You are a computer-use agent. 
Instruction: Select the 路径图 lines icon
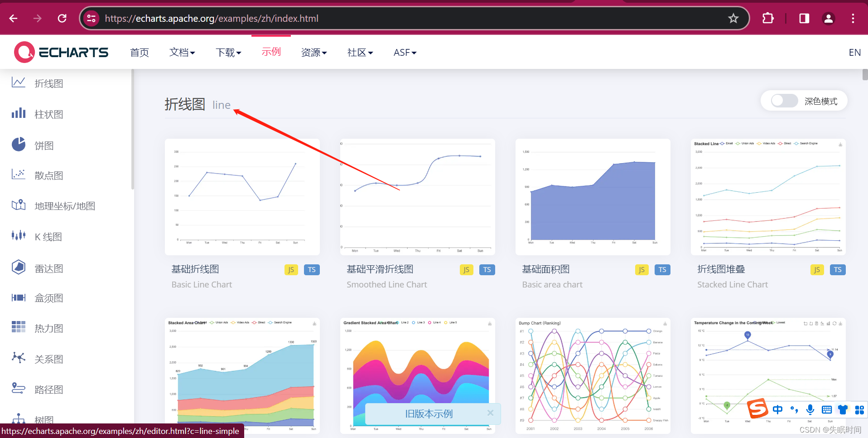click(19, 388)
